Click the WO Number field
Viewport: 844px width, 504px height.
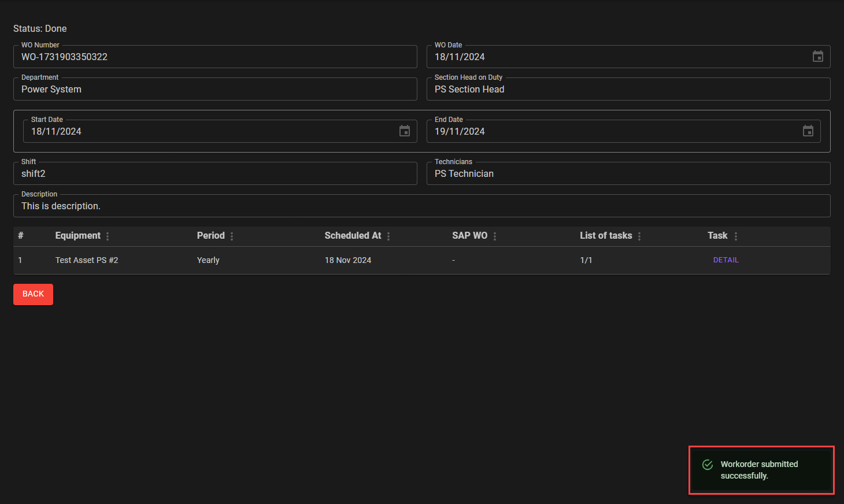point(215,57)
